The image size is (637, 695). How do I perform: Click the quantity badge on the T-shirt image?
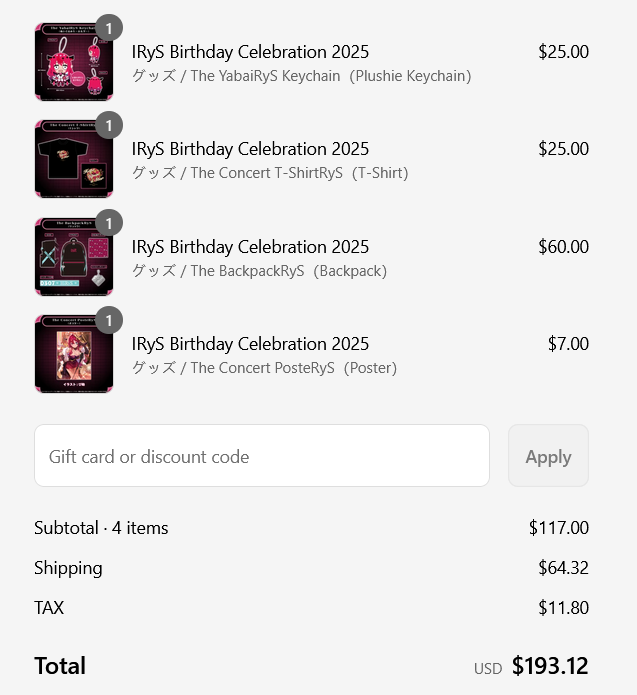108,125
